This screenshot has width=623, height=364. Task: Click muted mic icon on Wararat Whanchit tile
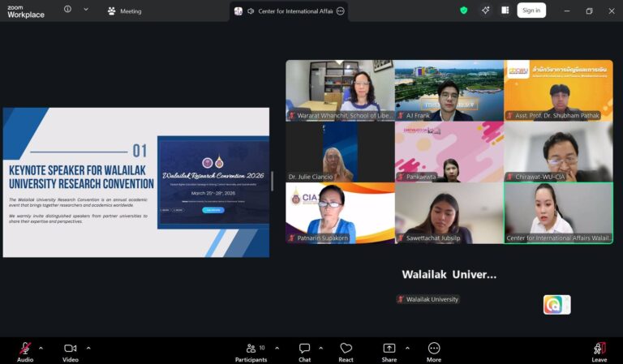[292, 115]
